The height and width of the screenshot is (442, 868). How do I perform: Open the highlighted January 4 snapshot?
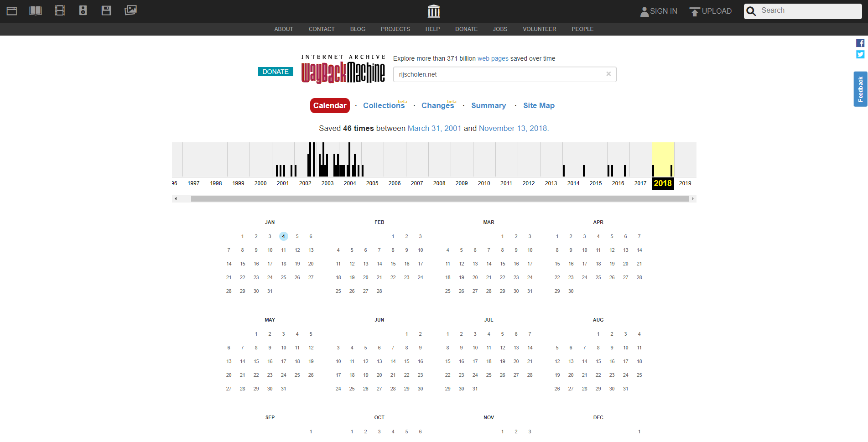click(x=284, y=236)
